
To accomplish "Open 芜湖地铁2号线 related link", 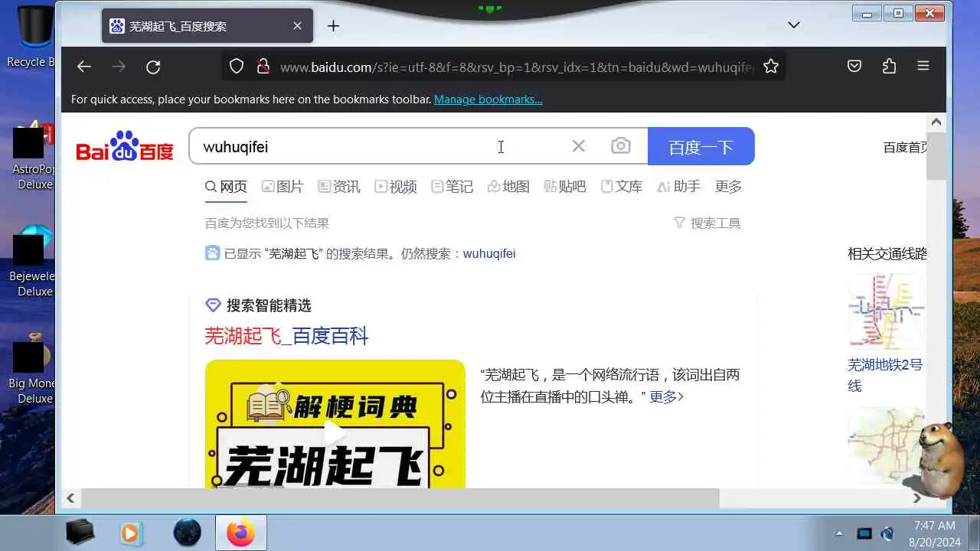I will 885,375.
